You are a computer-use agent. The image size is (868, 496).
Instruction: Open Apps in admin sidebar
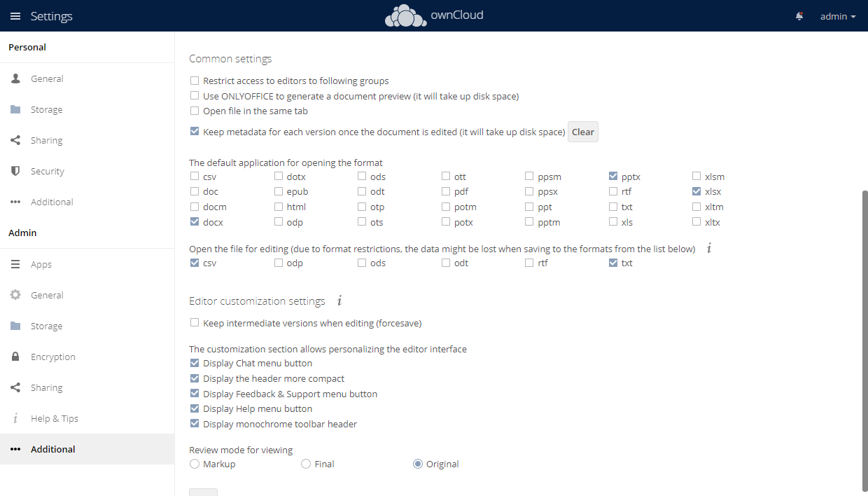tap(41, 264)
